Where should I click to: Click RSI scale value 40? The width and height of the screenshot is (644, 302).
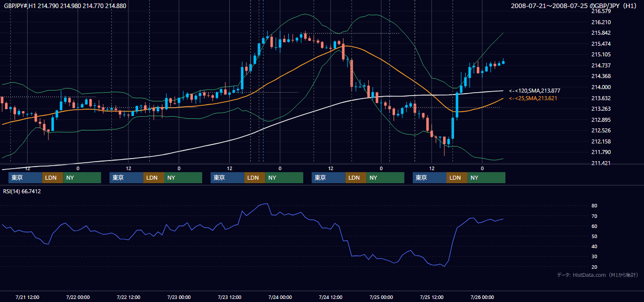594,247
